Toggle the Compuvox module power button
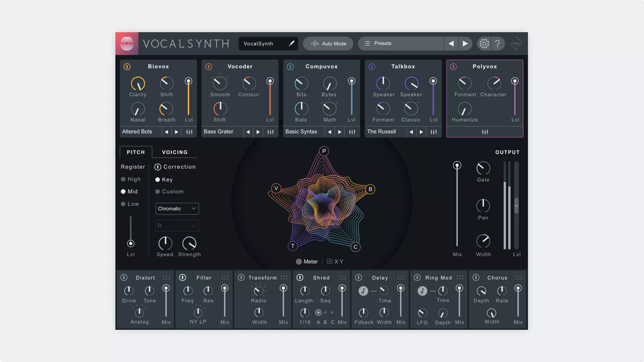 (x=290, y=67)
